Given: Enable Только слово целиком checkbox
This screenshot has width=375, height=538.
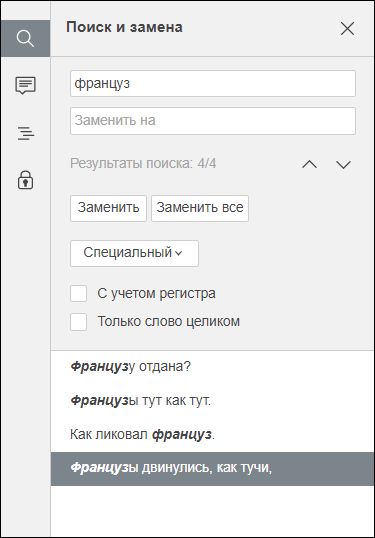Looking at the screenshot, I should 79,322.
